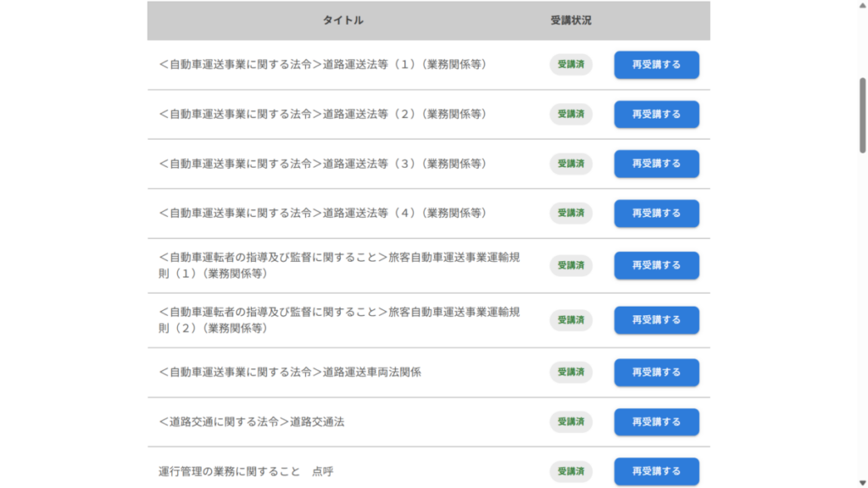
Task: Click the 受講済 badge for 道路運送法等（4）
Action: [x=570, y=213]
